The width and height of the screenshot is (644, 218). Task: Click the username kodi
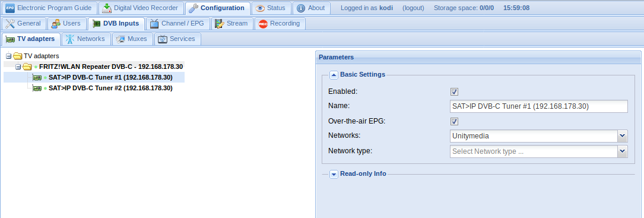[x=386, y=8]
